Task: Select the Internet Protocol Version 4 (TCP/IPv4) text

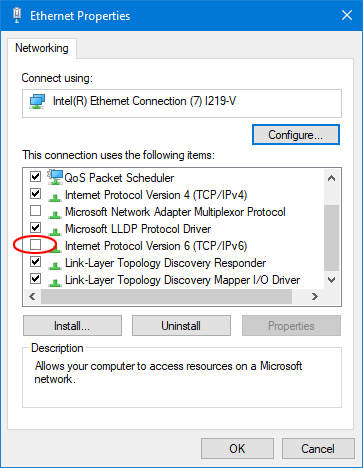Action: tap(156, 195)
